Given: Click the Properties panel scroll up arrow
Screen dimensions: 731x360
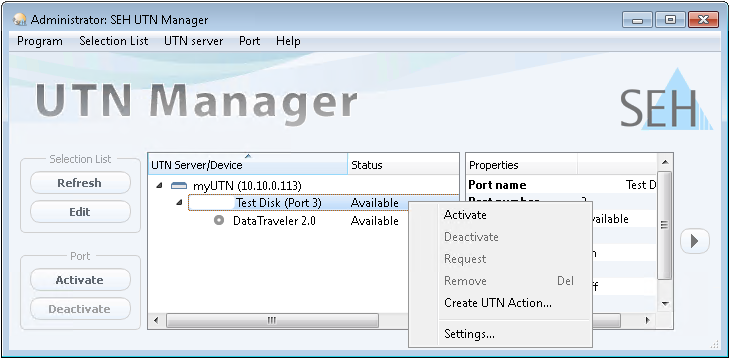Looking at the screenshot, I should point(664,162).
